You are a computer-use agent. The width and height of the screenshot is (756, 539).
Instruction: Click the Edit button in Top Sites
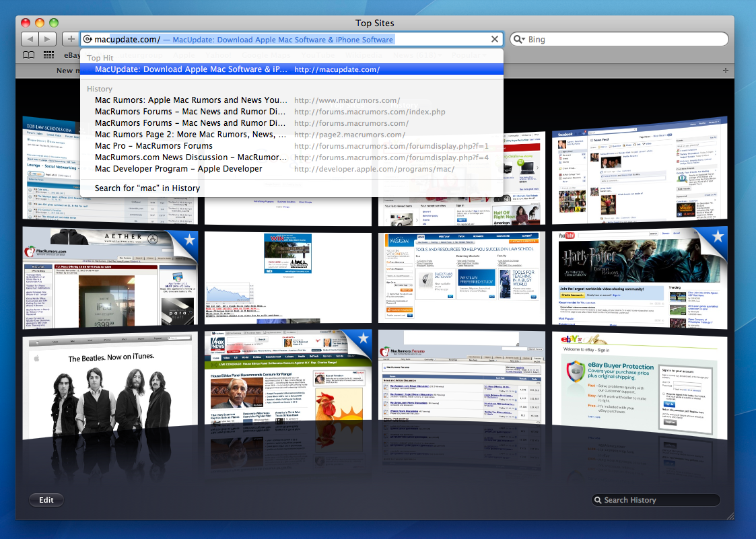click(x=46, y=500)
